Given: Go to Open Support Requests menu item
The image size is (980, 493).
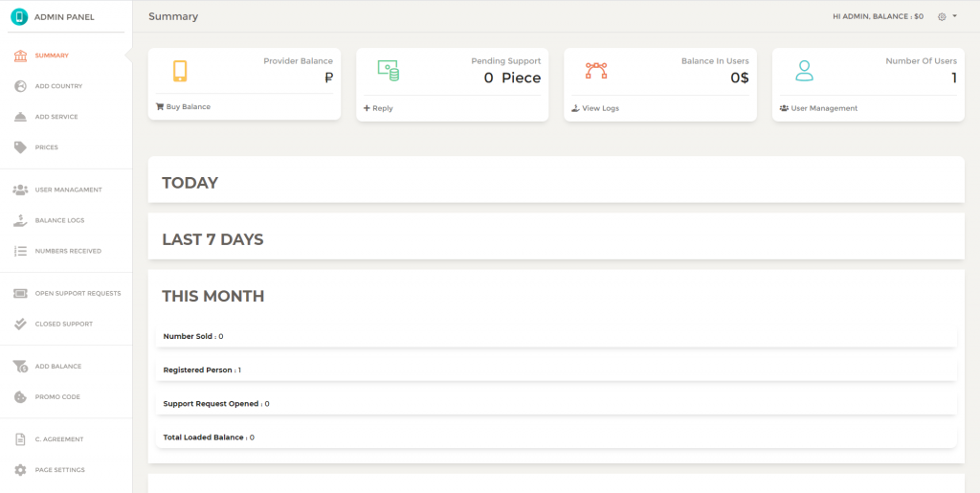Looking at the screenshot, I should point(66,293).
